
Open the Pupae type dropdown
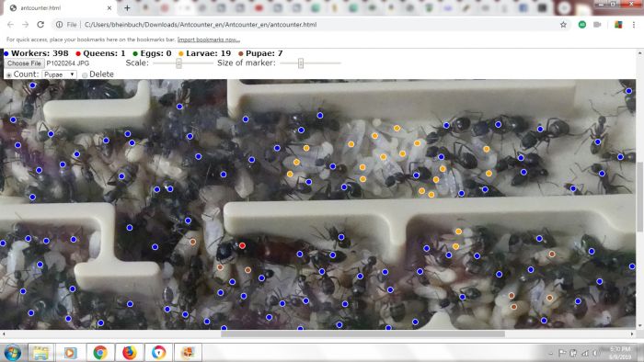tap(59, 74)
